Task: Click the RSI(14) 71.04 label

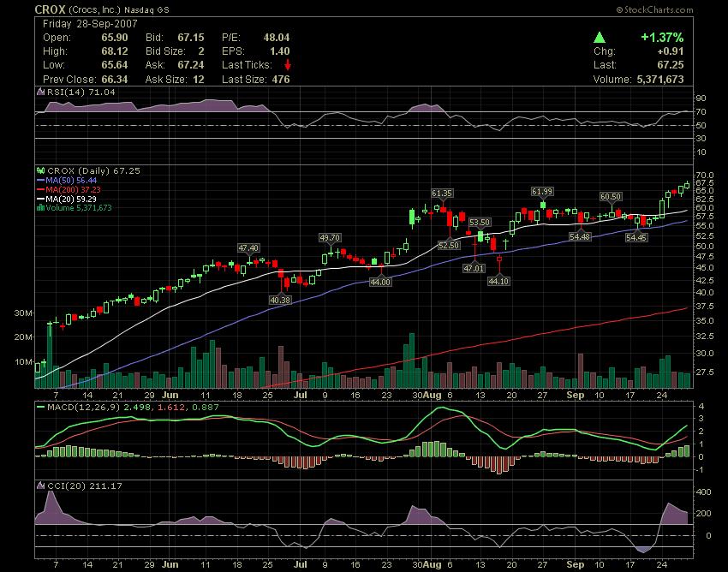Action: [x=81, y=92]
